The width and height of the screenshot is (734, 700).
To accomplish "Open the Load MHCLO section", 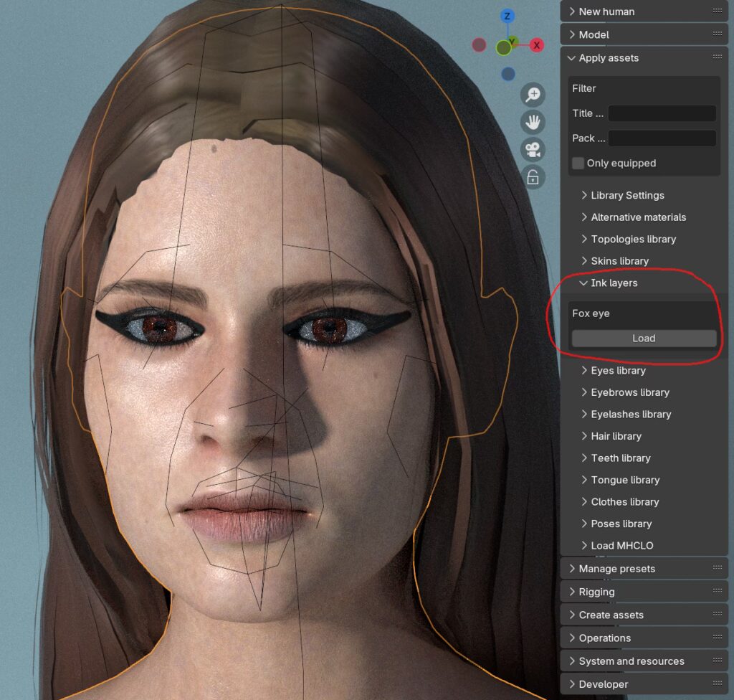I will pos(621,546).
